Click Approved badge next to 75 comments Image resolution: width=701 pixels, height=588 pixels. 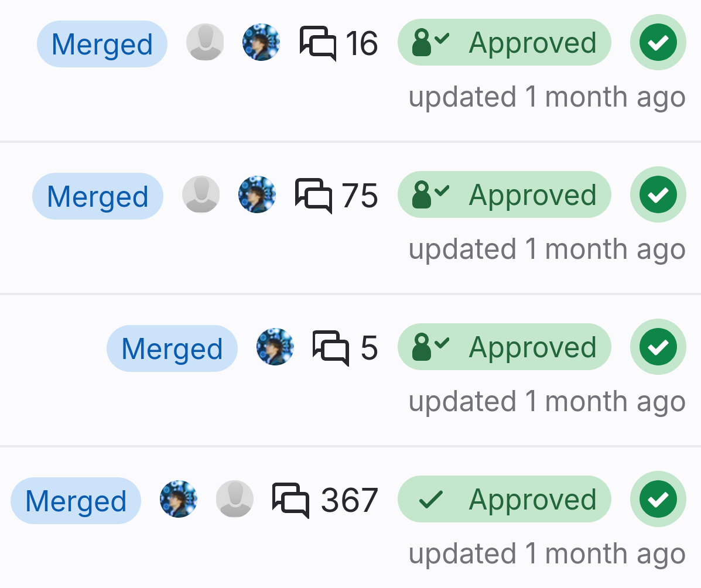(504, 195)
